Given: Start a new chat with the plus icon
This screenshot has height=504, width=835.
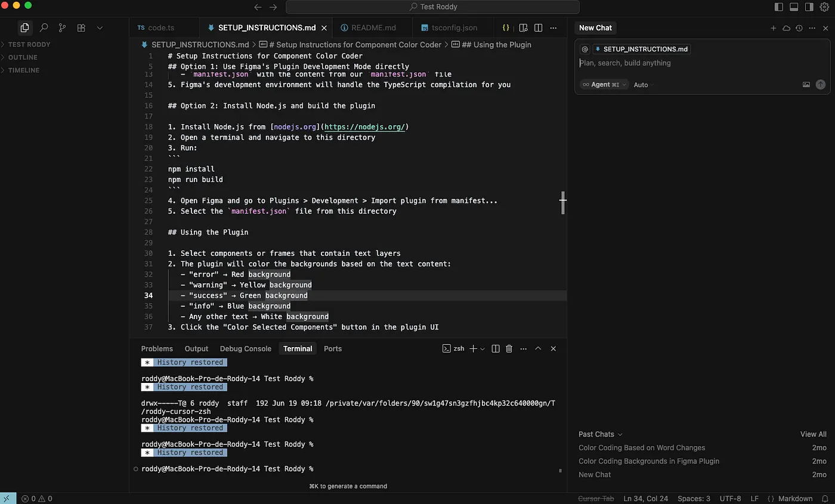Looking at the screenshot, I should (774, 28).
